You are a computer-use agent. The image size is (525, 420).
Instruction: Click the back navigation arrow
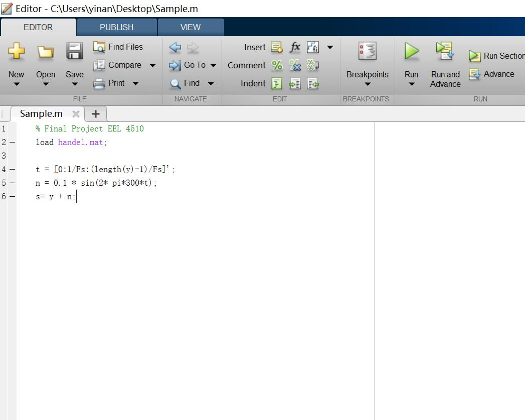click(x=175, y=47)
